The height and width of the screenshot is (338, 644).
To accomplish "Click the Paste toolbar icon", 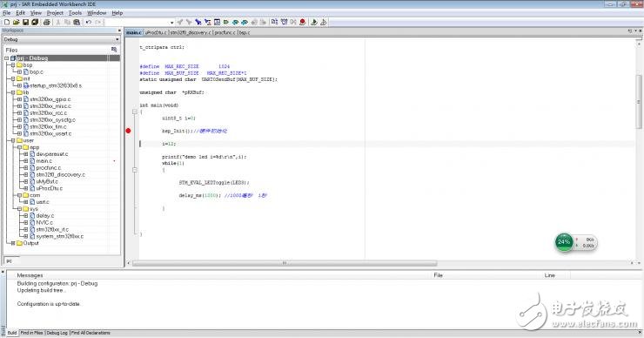I will [77, 22].
